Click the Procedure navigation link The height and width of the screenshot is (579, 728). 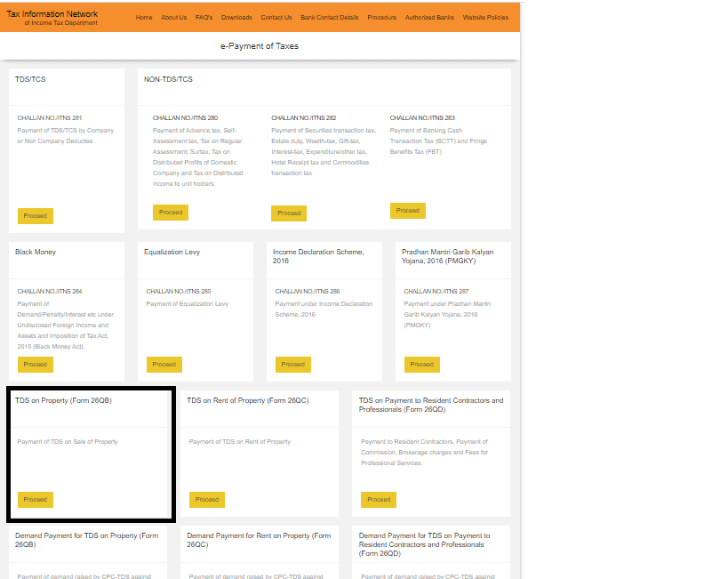381,18
